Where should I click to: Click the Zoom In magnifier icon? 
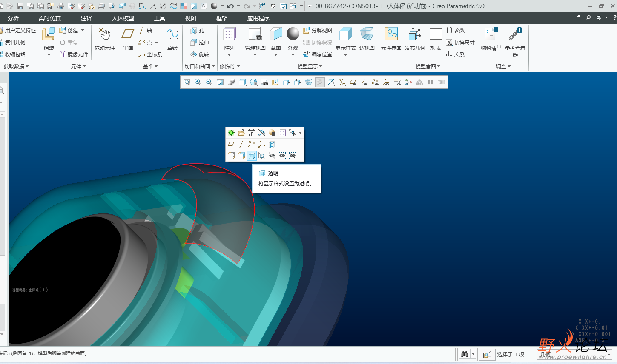point(198,82)
